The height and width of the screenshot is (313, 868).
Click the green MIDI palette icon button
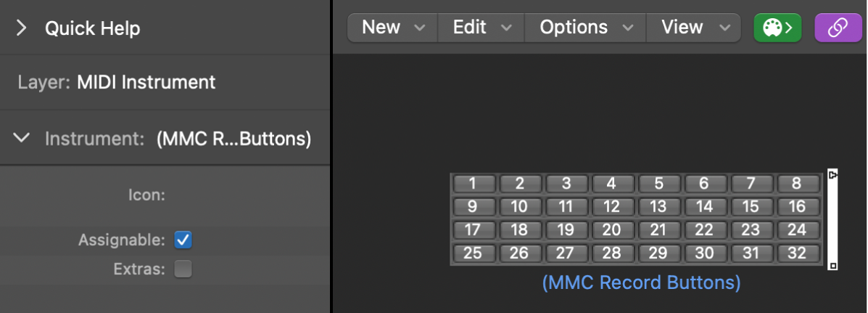coord(777,28)
